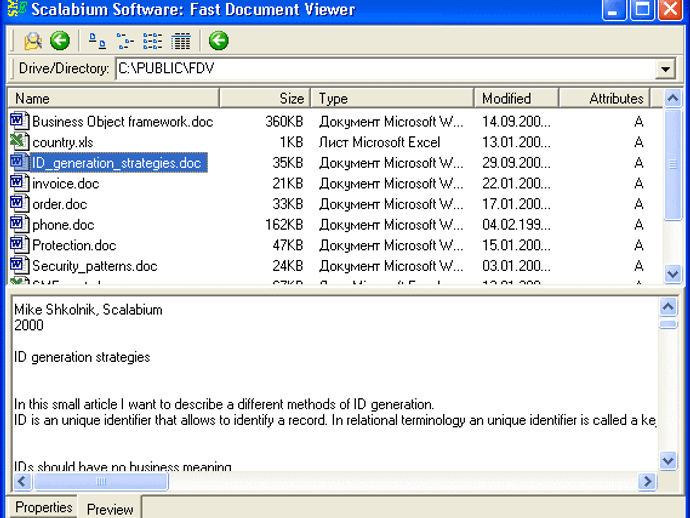Click Word icon of Protection.doc

coord(19,244)
